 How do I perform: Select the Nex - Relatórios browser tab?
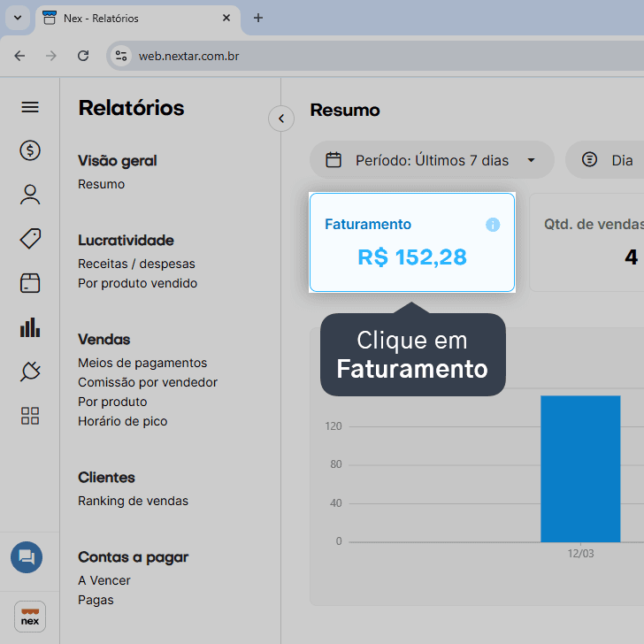coord(138,18)
